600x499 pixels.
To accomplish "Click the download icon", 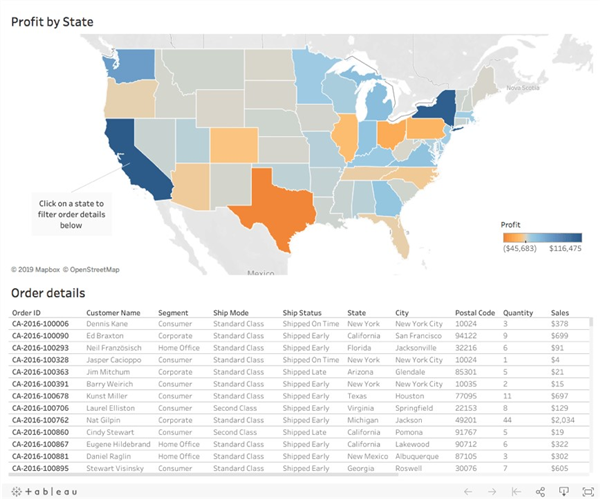I will [x=564, y=491].
